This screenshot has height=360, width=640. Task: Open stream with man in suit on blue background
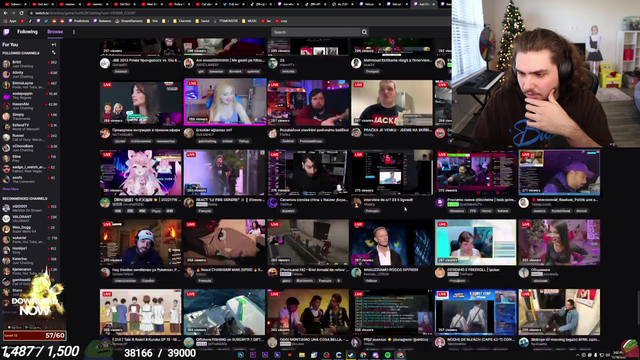tap(392, 242)
